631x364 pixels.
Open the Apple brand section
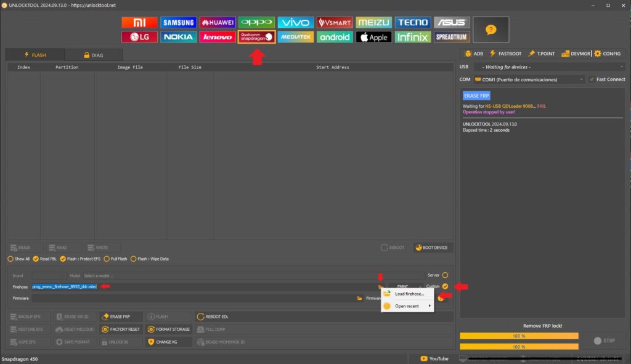(x=373, y=37)
